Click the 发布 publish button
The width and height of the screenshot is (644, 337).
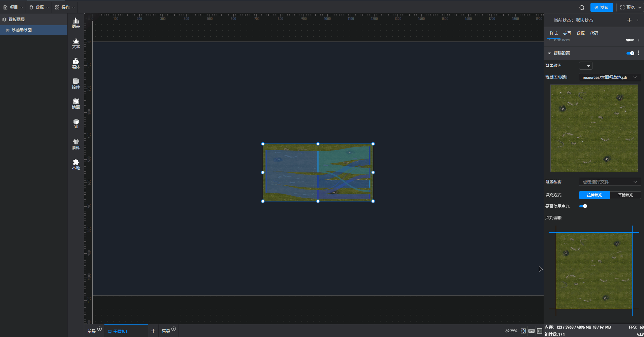click(602, 7)
